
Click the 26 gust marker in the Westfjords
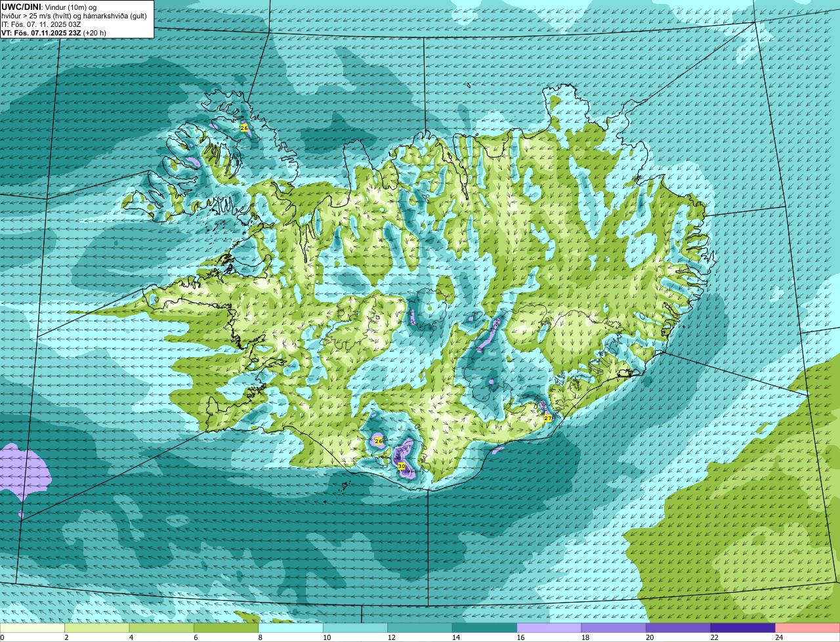[x=244, y=128]
